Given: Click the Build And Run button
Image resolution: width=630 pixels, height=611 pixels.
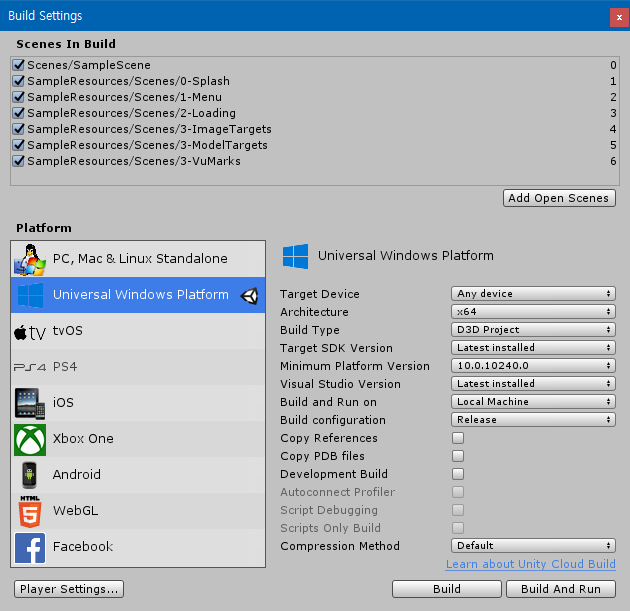Looking at the screenshot, I should (561, 589).
